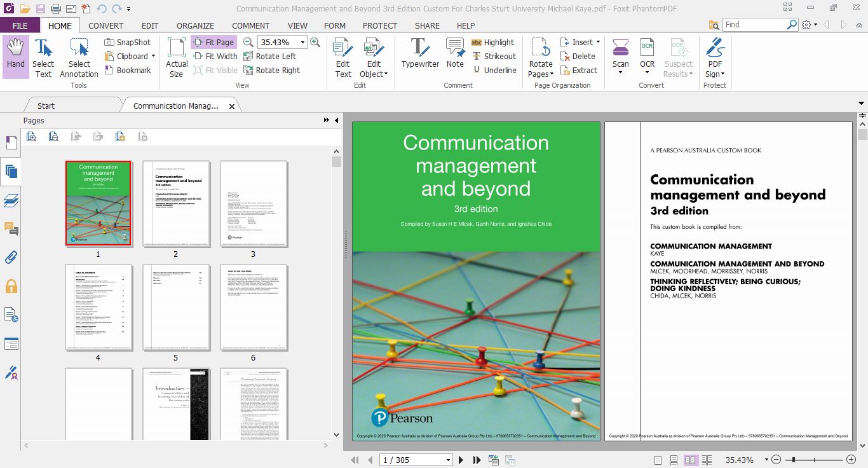Add a Note comment
This screenshot has height=468, width=868.
pos(455,53)
